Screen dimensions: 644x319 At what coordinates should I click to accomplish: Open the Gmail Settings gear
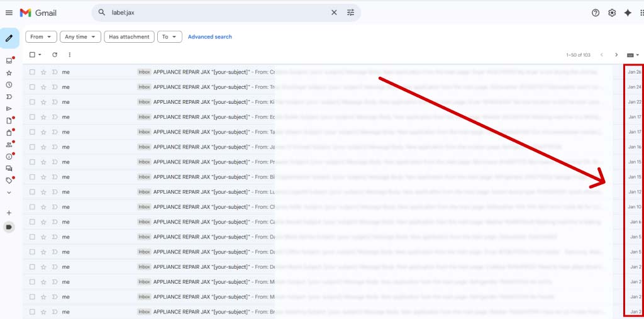pyautogui.click(x=611, y=13)
